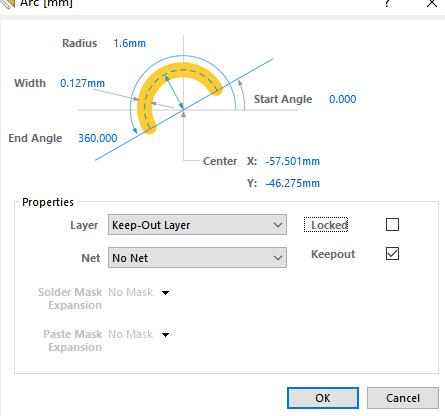Open the Layer dropdown showing Keep-Out Layer
The image size is (445, 416).
click(x=197, y=225)
